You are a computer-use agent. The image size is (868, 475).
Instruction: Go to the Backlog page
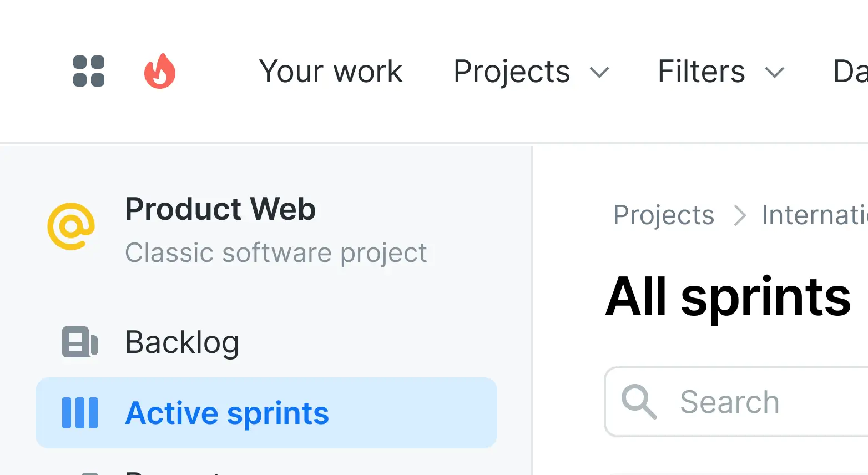coord(182,342)
